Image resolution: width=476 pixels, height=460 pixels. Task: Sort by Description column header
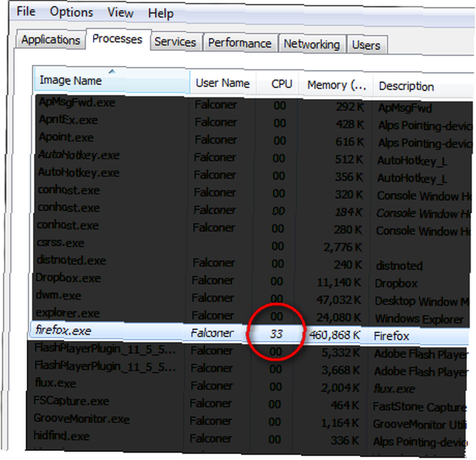(423, 87)
